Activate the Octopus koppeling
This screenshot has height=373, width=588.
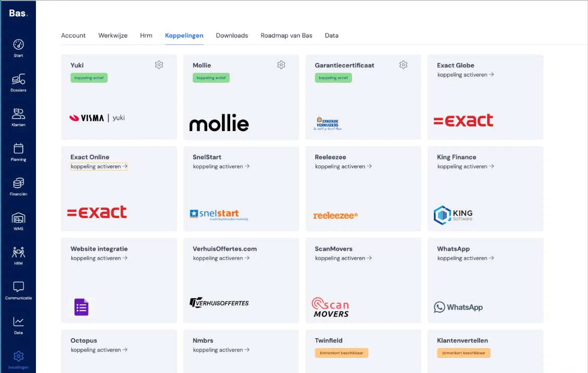click(x=99, y=350)
